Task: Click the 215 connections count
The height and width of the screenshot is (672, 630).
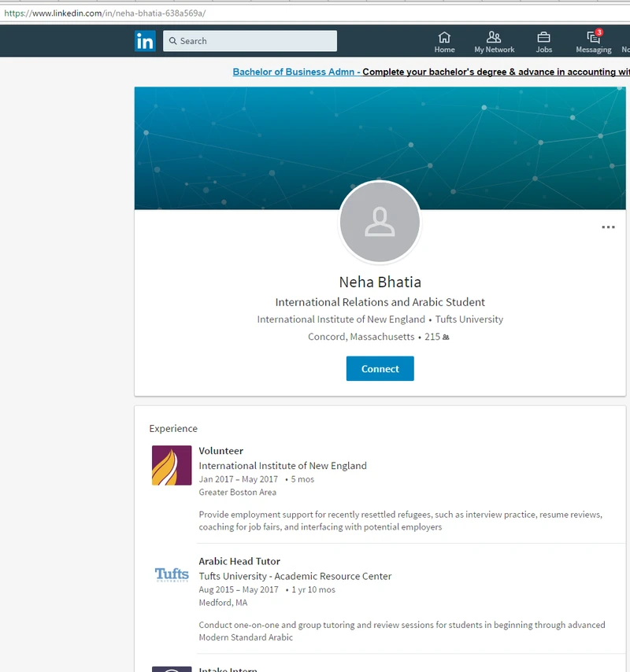Action: pyautogui.click(x=432, y=337)
